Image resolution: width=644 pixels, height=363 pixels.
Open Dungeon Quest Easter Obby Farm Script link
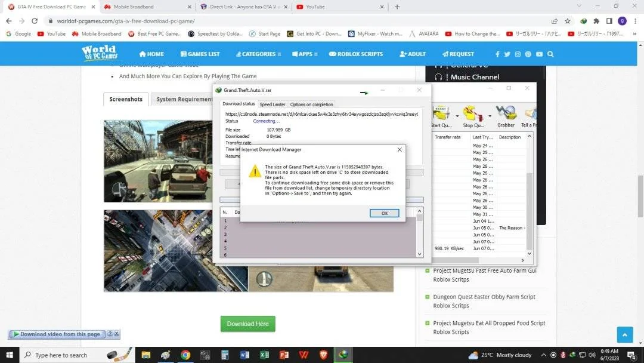pyautogui.click(x=484, y=302)
